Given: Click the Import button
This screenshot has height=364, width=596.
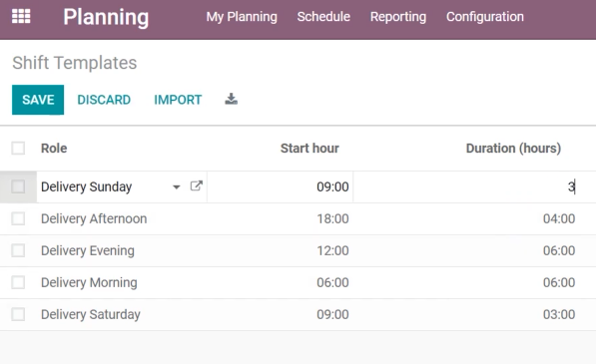Looking at the screenshot, I should click(178, 100).
